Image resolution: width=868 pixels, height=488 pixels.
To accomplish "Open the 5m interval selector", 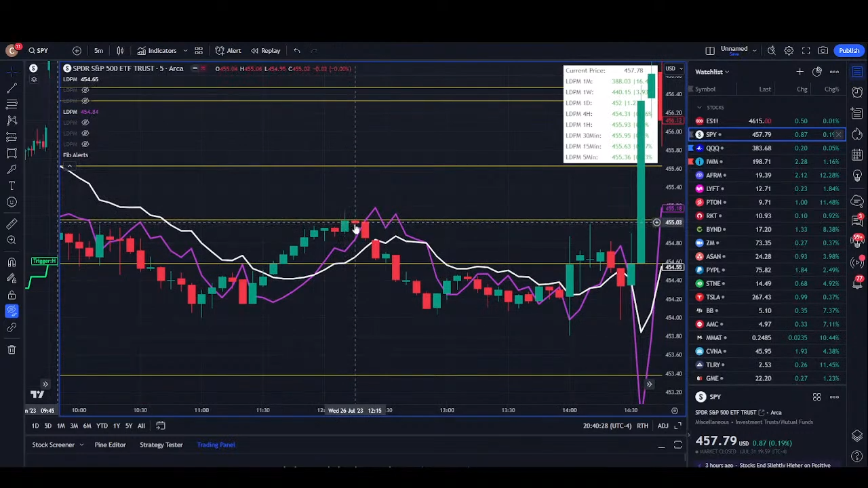I will 98,51.
